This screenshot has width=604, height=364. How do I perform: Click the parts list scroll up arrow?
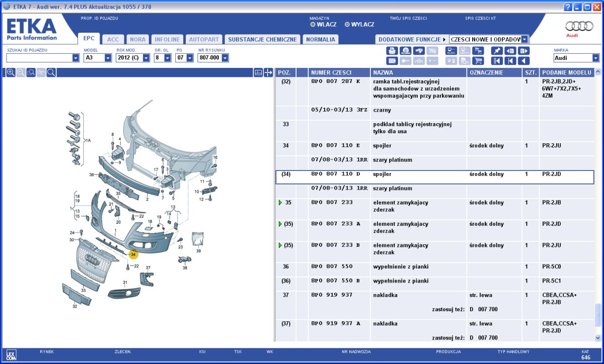(x=598, y=72)
